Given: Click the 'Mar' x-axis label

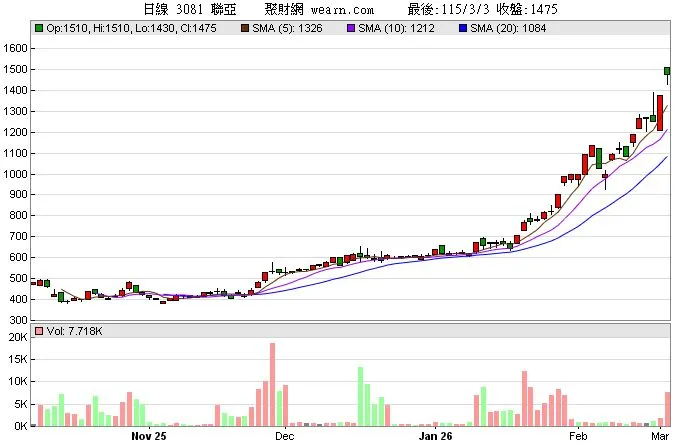Looking at the screenshot, I should click(x=660, y=436).
